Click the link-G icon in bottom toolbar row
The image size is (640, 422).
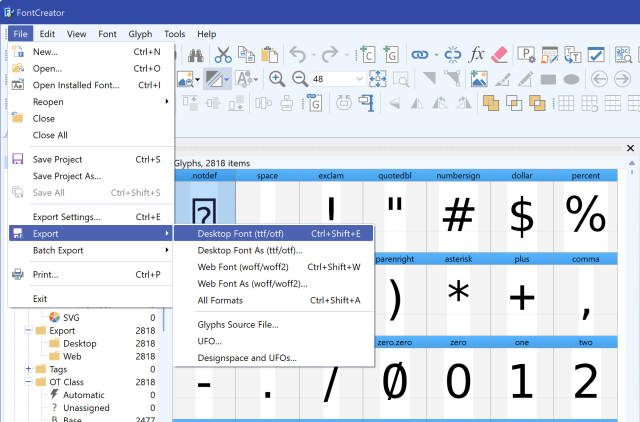[313, 103]
